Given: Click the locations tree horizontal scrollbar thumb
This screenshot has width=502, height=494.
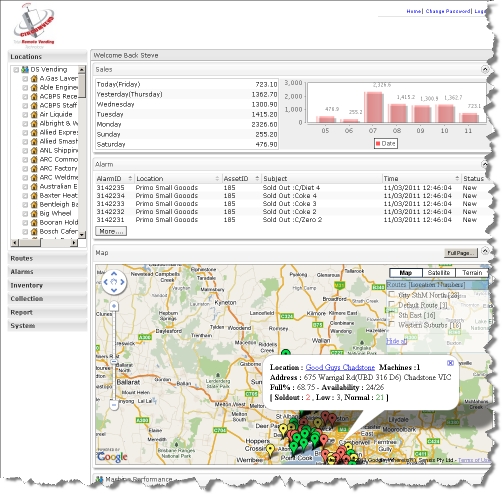Looking at the screenshot, I should click(30, 243).
